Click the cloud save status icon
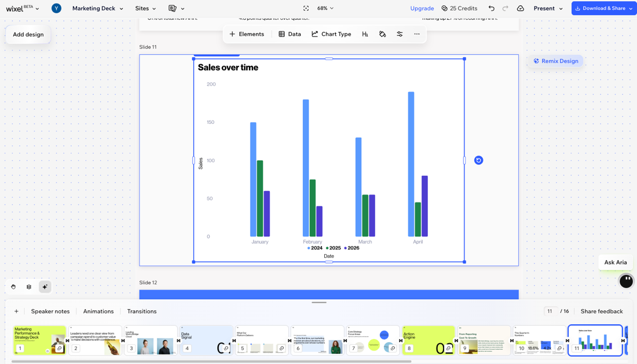637x364 pixels. (521, 8)
